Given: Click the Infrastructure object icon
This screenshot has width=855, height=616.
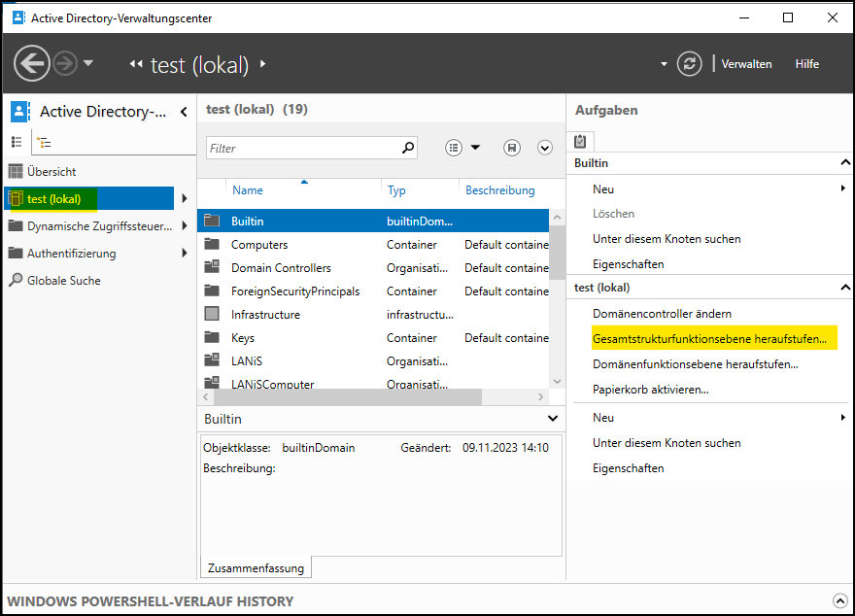Looking at the screenshot, I should (212, 314).
